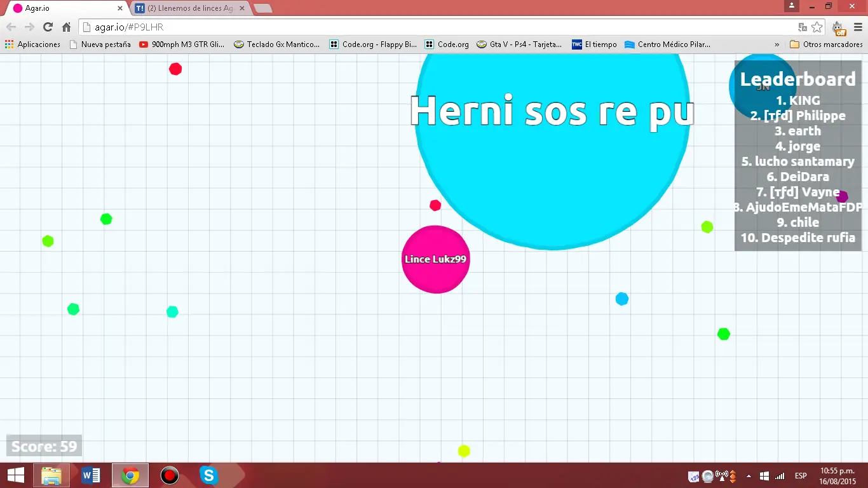Reload the agar.io page
Image resolution: width=868 pixels, height=488 pixels.
tap(48, 27)
